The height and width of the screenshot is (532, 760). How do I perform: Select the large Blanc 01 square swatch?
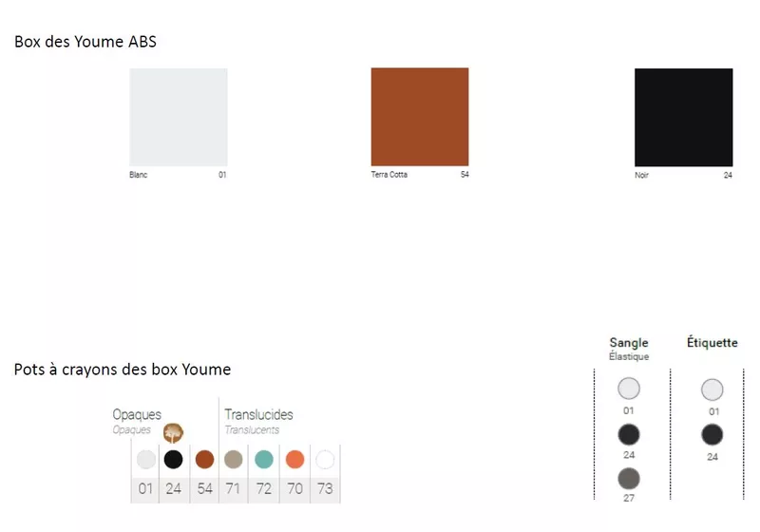pos(179,118)
